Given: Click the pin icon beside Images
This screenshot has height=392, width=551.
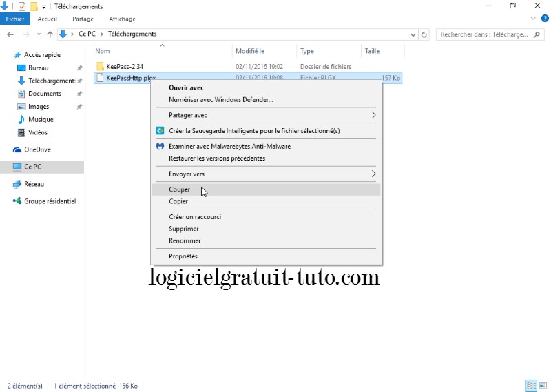Looking at the screenshot, I should coord(79,107).
